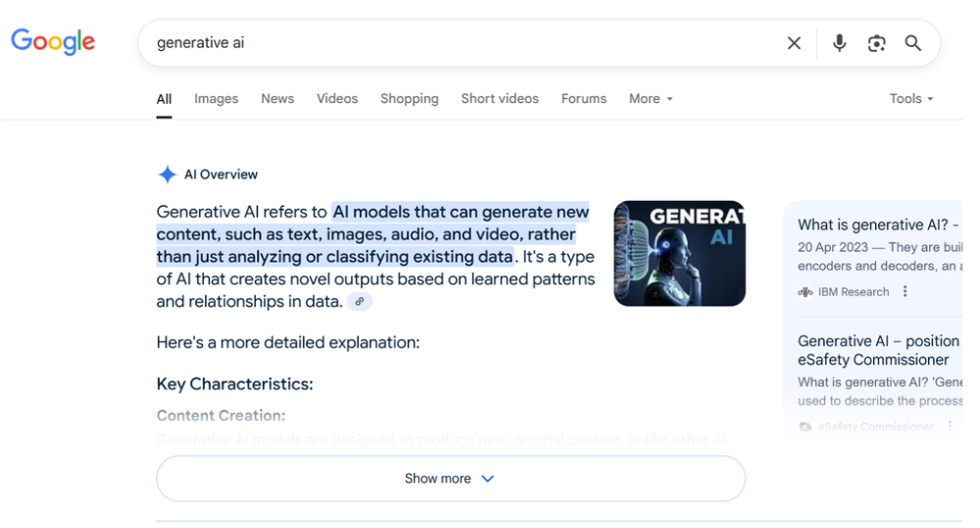Open Google Lens image search icon
The height and width of the screenshot is (528, 980).
876,43
